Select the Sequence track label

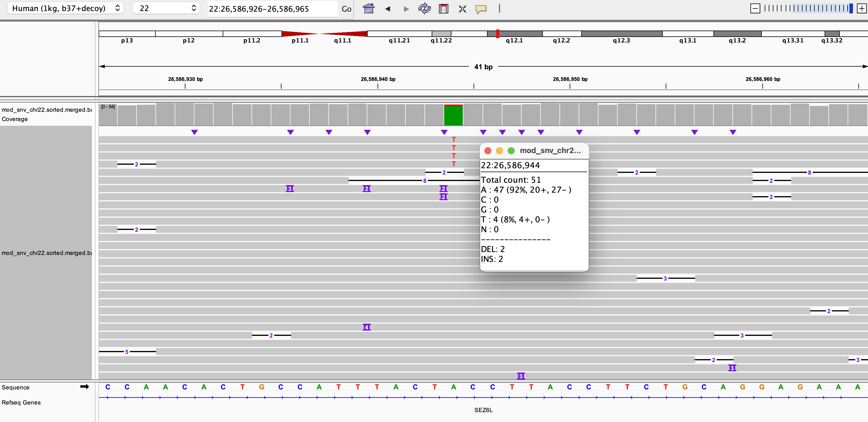point(15,387)
